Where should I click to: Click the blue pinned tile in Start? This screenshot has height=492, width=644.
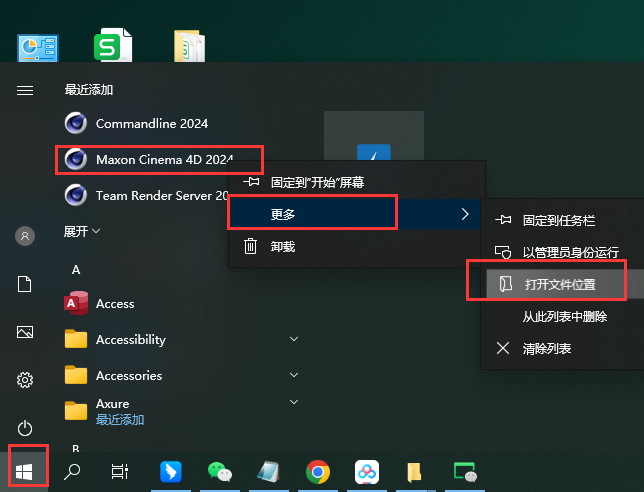coord(374,136)
